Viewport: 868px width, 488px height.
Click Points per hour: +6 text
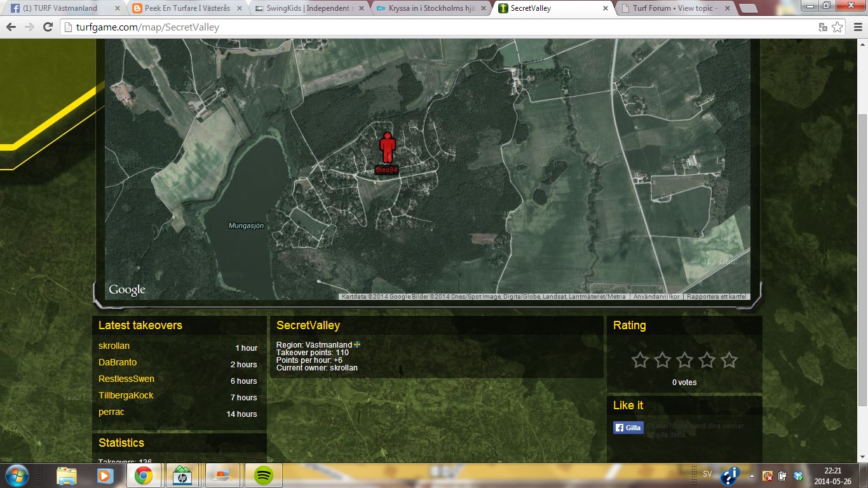(309, 360)
